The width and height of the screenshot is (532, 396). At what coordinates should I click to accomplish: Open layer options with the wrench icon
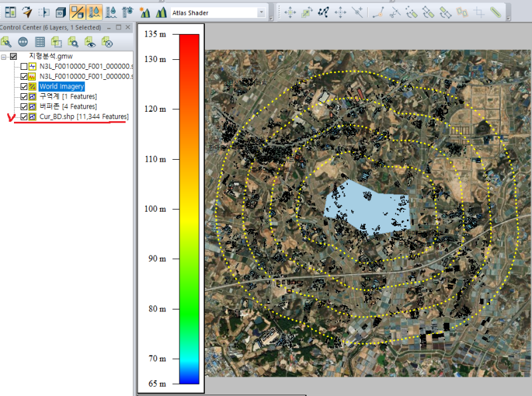pos(6,42)
